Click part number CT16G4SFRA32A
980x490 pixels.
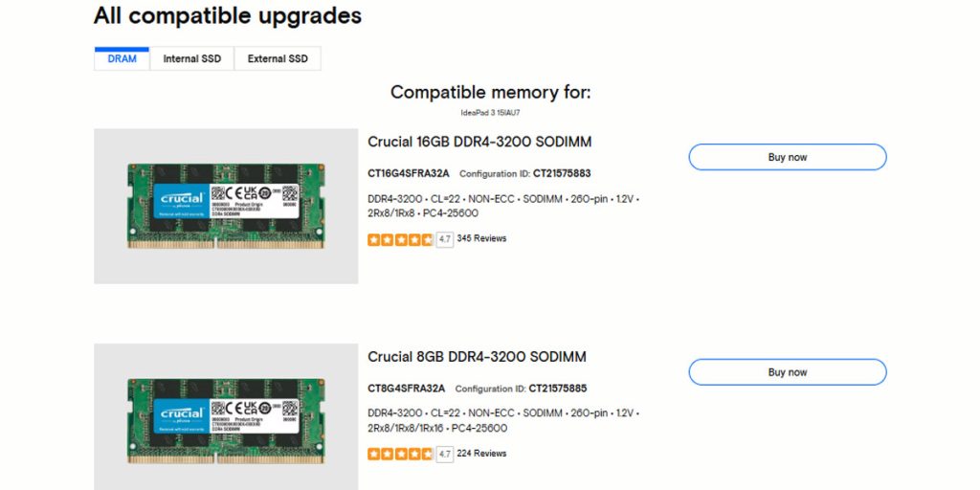coord(408,174)
